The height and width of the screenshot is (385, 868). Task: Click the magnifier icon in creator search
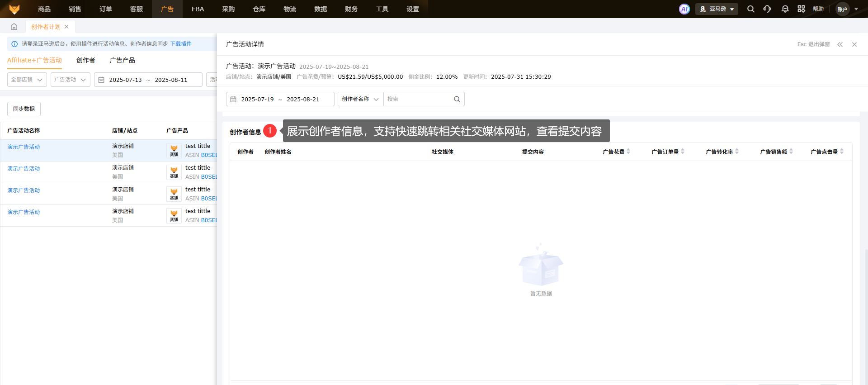(457, 99)
